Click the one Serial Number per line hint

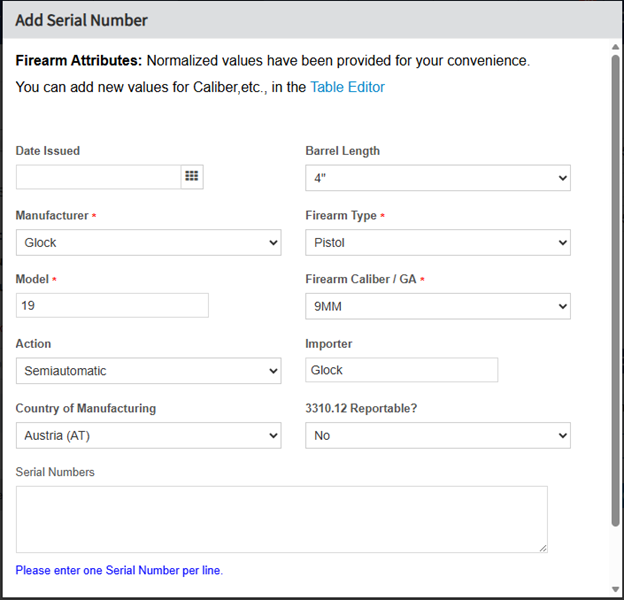(x=119, y=570)
